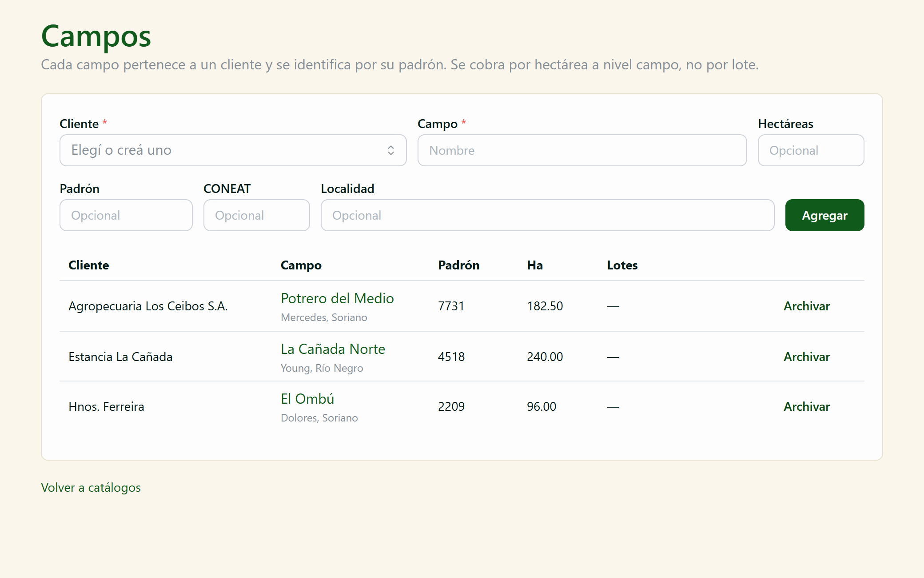Click padrón value 4518
Image resolution: width=924 pixels, height=578 pixels.
click(x=451, y=357)
